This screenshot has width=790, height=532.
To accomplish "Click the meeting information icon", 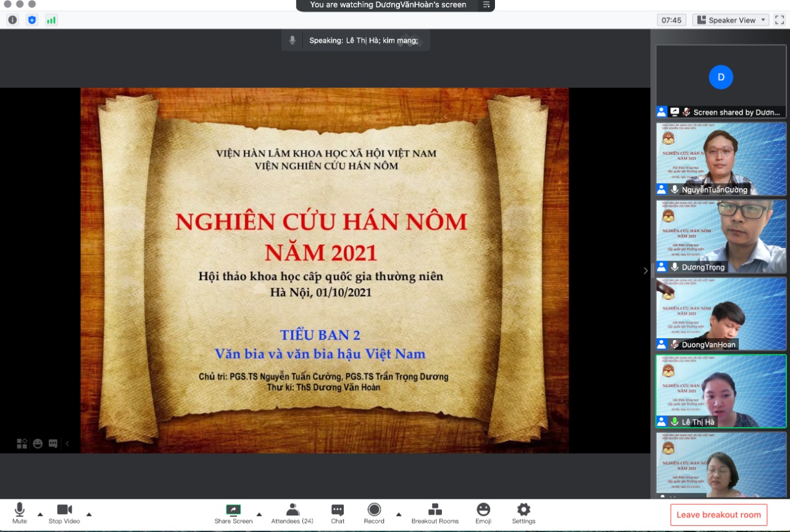I will pyautogui.click(x=12, y=20).
